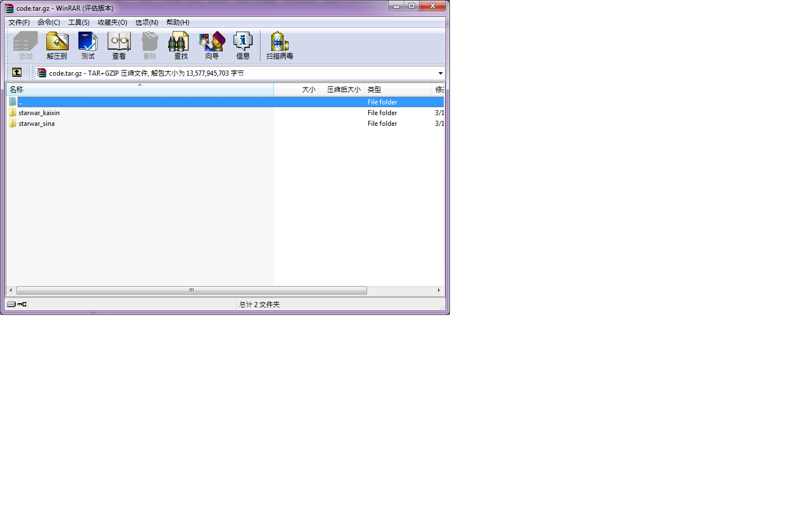Open the View (查看) tool
Viewport: 812px width, 508px height.
(119, 46)
